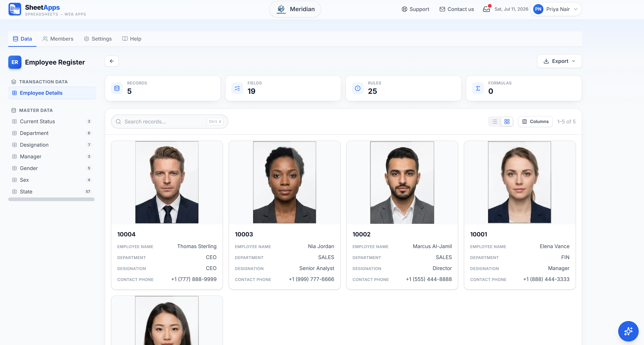Click the Contact us link

[x=456, y=9]
